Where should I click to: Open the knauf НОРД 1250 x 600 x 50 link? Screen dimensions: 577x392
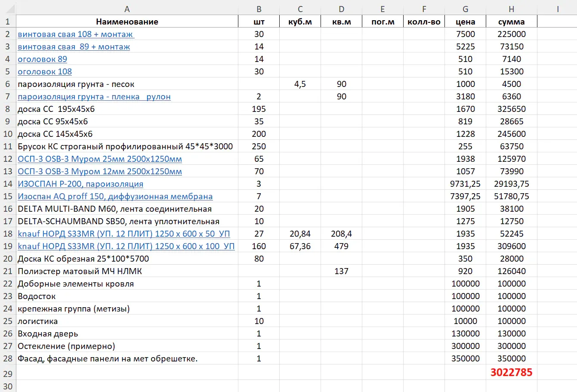point(124,234)
